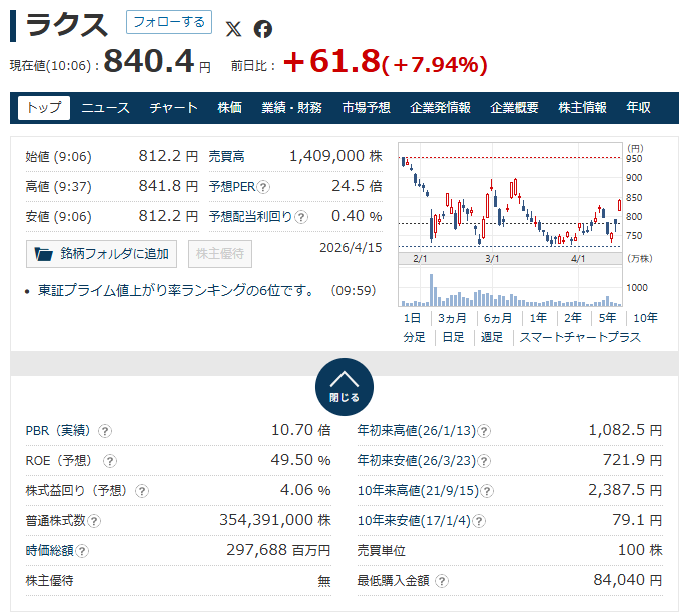
Task: Click the current price 840.4
Action: (x=149, y=61)
